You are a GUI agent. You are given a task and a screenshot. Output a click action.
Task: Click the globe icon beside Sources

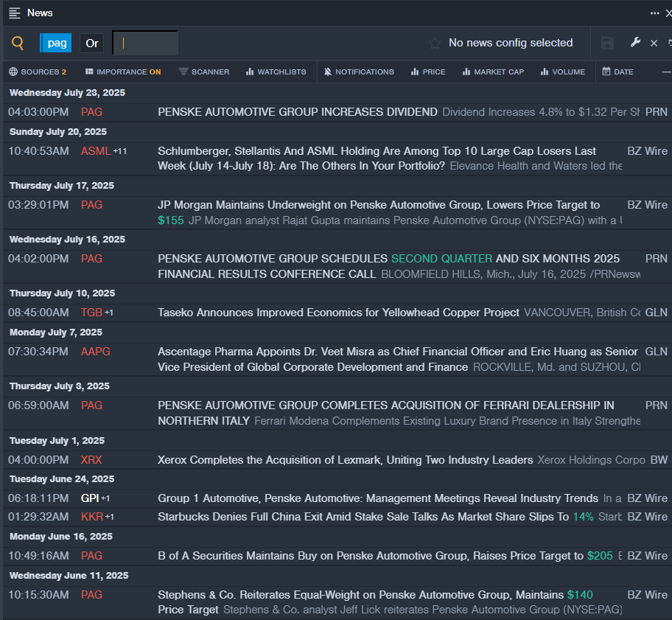[x=13, y=72]
